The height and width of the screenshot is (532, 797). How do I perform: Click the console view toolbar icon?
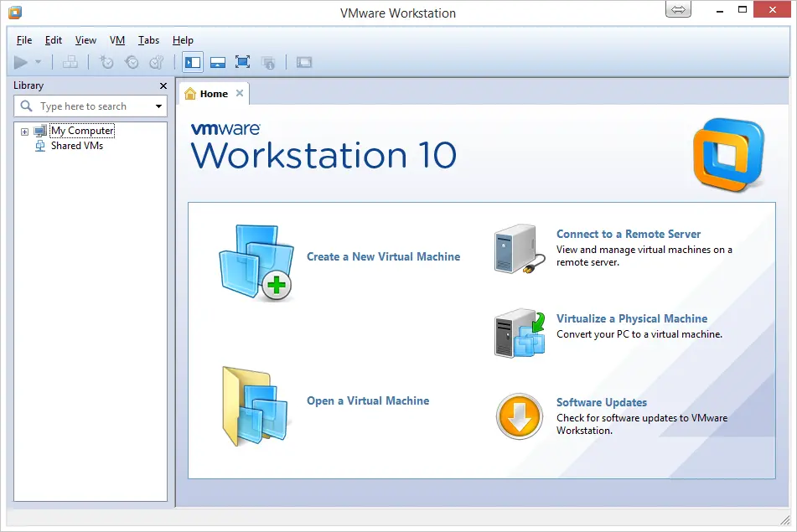[304, 63]
